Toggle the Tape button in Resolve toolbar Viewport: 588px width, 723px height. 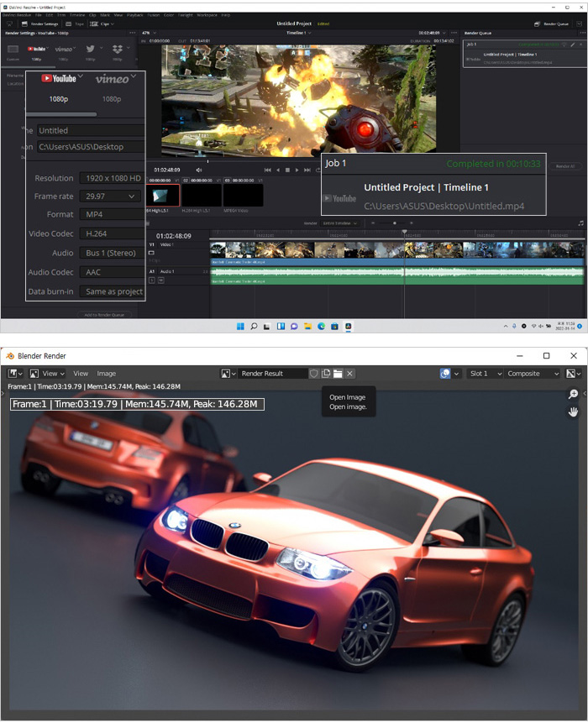(x=75, y=24)
